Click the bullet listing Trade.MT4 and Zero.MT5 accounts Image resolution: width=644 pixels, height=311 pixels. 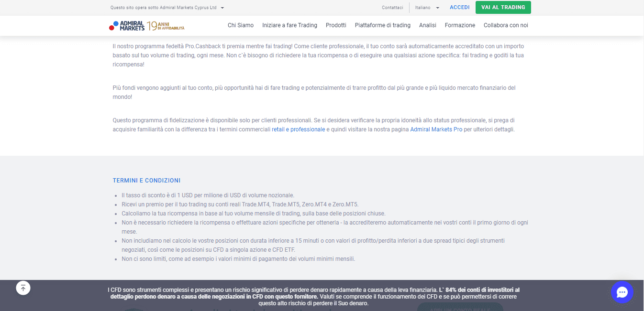click(x=240, y=204)
